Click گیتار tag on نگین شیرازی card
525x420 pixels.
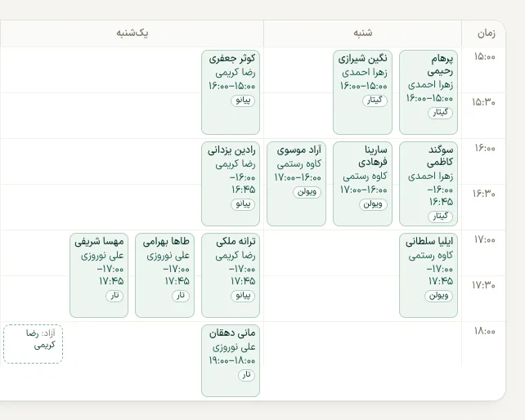point(375,101)
